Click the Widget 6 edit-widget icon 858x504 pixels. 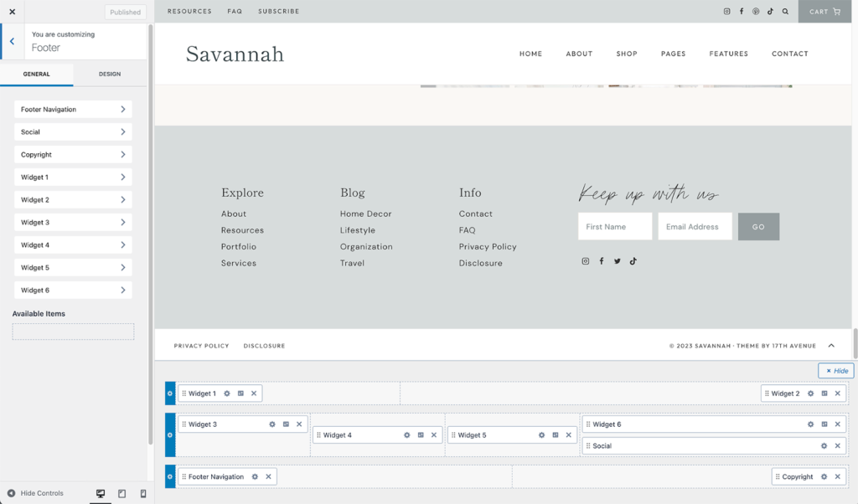point(824,424)
